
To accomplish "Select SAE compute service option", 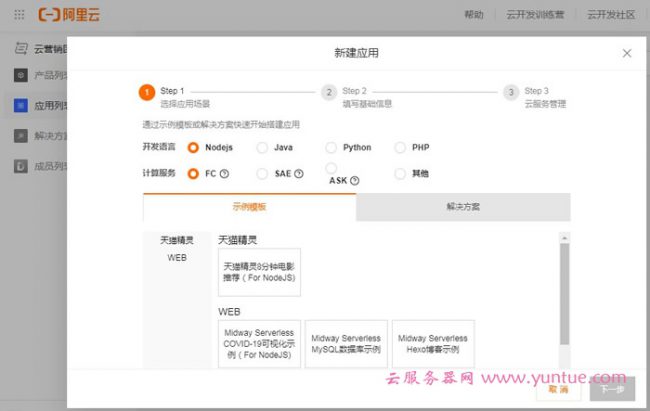I will (262, 173).
